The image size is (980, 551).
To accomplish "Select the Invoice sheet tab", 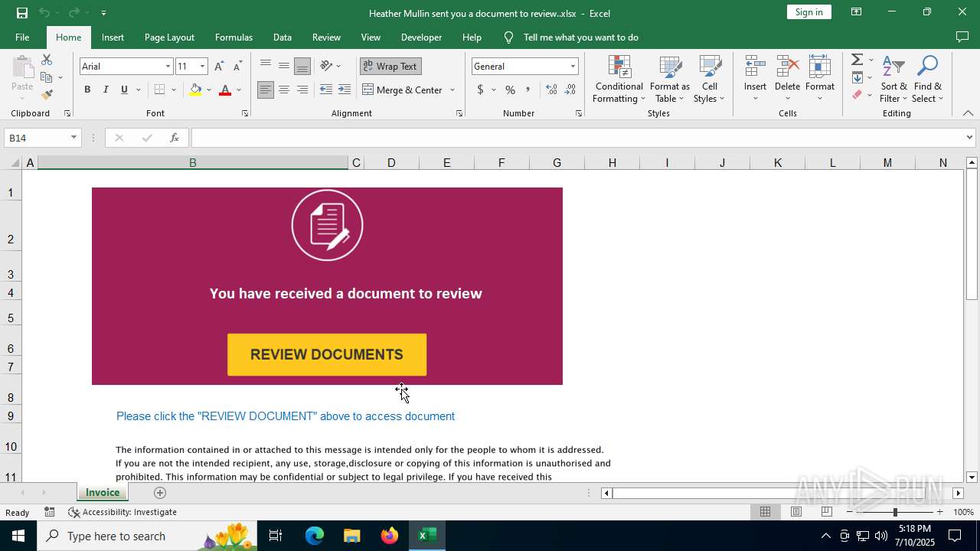I will tap(103, 493).
